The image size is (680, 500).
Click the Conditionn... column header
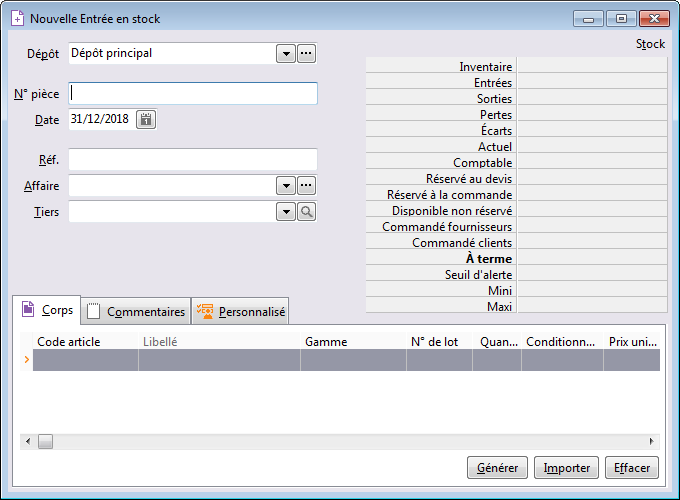pyautogui.click(x=562, y=342)
